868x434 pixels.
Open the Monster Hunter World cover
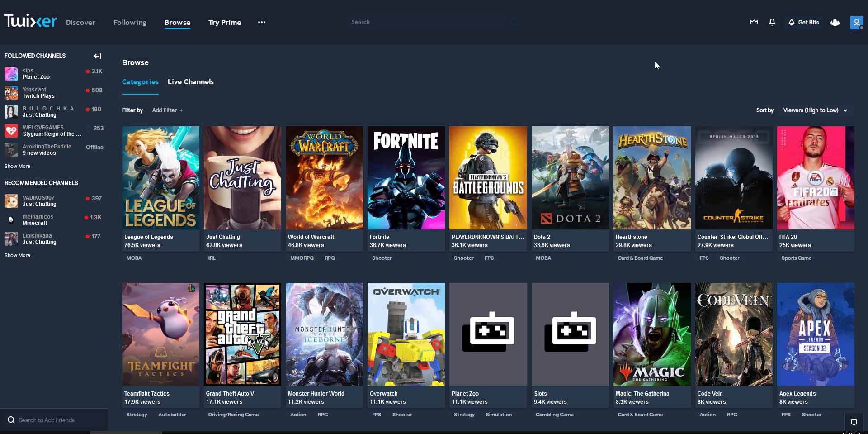pyautogui.click(x=324, y=334)
